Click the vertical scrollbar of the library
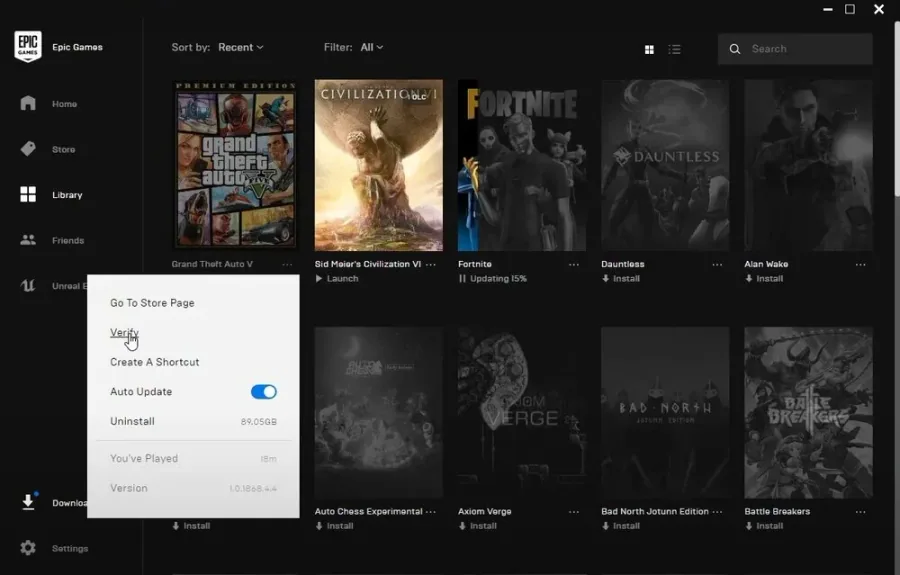 point(897,109)
